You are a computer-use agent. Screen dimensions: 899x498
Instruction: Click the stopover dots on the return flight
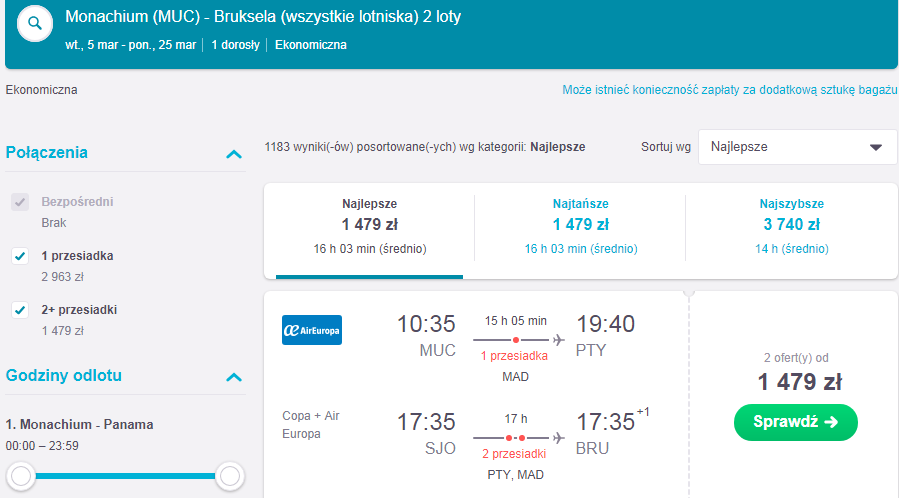(x=515, y=438)
